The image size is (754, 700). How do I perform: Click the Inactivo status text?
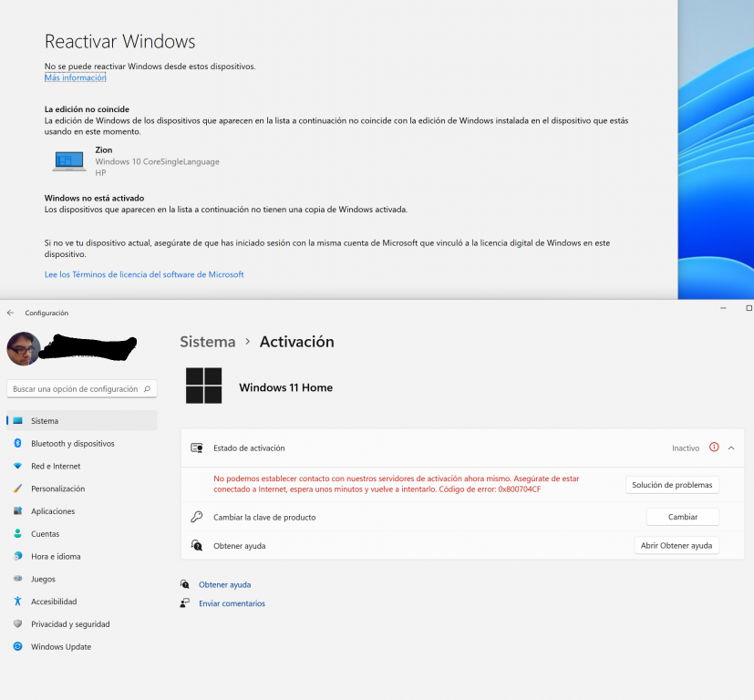[686, 448]
